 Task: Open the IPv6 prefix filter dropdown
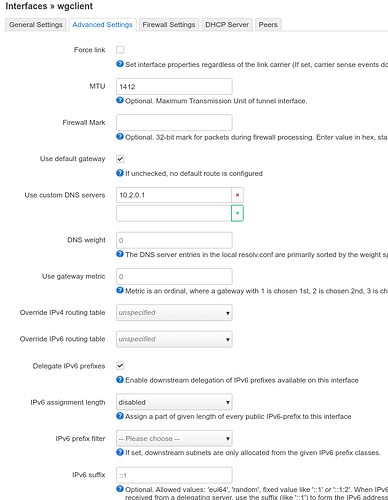(174, 439)
